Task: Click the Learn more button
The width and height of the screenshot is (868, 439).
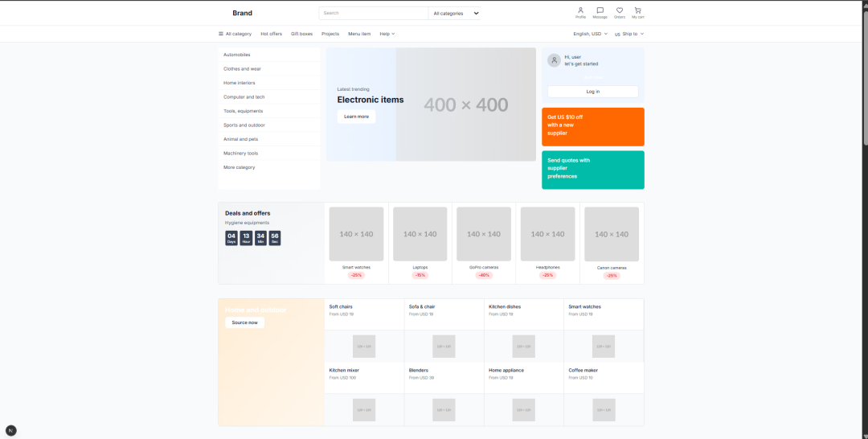Action: click(x=356, y=117)
